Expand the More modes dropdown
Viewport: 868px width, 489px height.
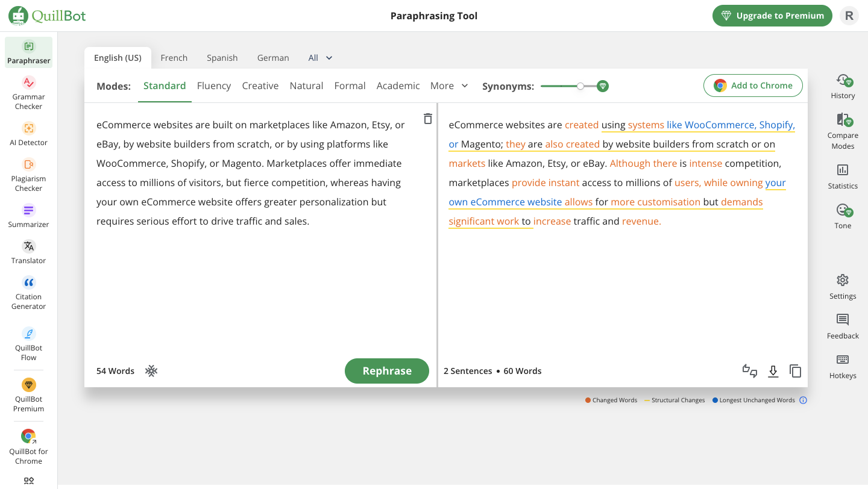coord(449,86)
